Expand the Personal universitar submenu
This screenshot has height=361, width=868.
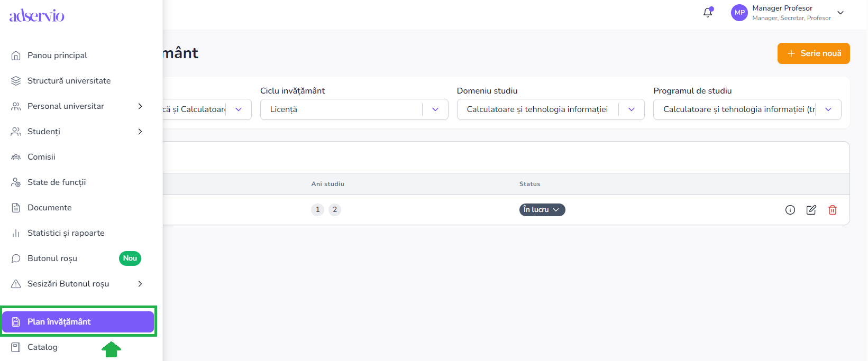click(x=140, y=106)
